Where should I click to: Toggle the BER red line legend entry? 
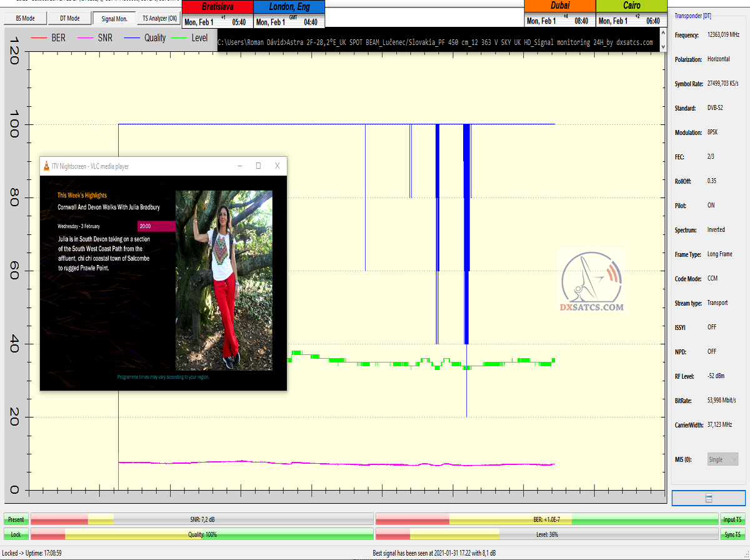[x=49, y=38]
